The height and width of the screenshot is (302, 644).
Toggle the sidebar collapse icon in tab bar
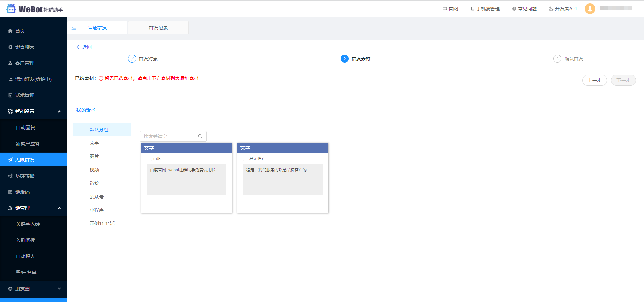74,28
